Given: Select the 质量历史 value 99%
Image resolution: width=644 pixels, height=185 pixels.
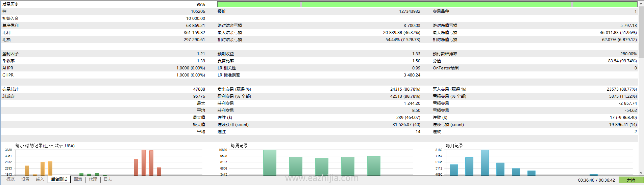Looking at the screenshot, I should [x=201, y=4].
